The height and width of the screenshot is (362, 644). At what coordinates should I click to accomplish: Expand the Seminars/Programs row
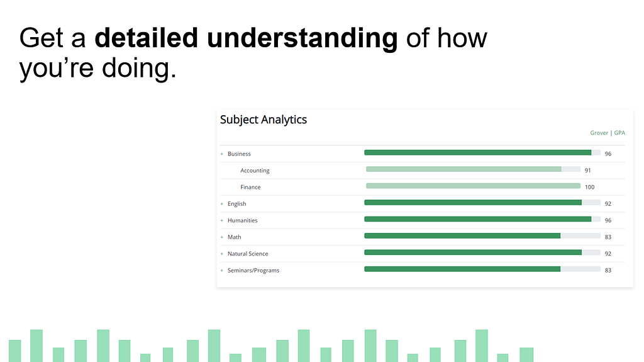click(x=221, y=271)
